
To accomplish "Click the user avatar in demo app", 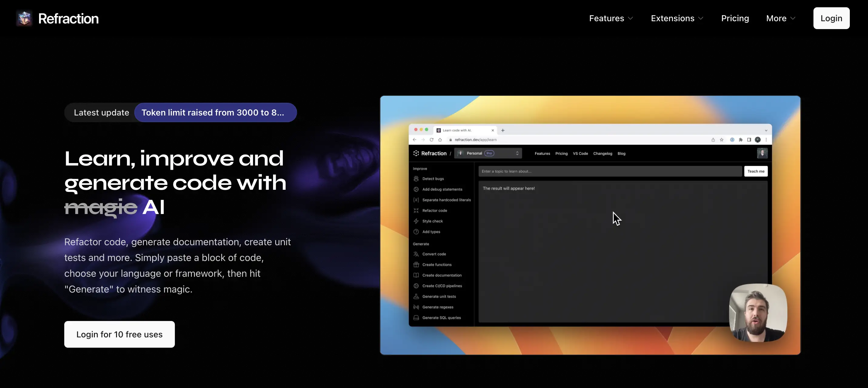I will coord(762,153).
